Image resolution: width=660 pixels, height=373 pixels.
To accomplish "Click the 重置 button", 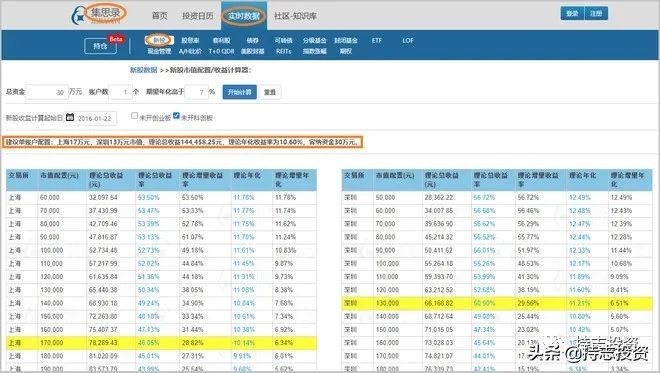I will 270,92.
